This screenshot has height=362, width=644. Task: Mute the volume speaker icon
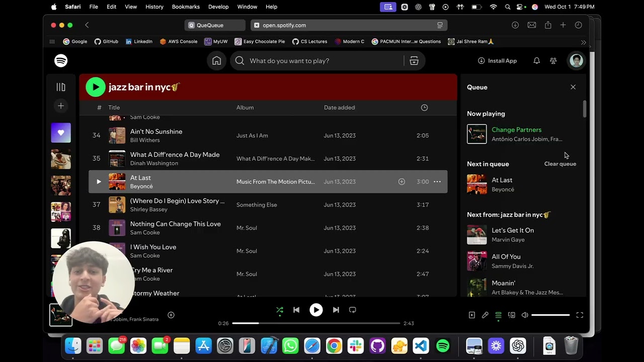click(525, 315)
